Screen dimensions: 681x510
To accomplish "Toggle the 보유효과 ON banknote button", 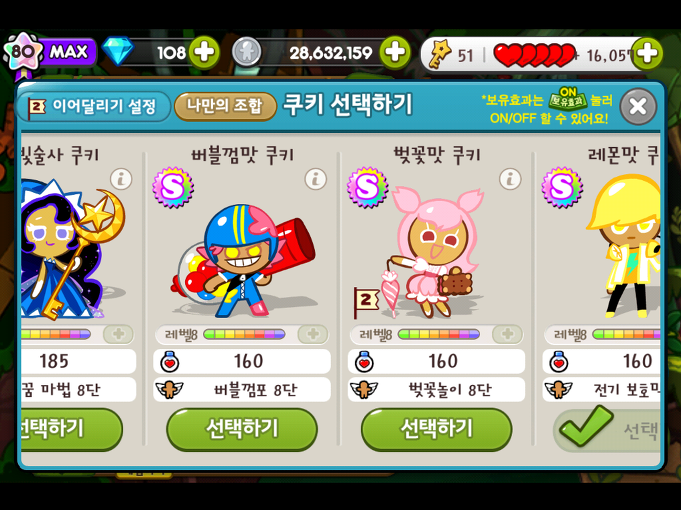I will pos(567,99).
